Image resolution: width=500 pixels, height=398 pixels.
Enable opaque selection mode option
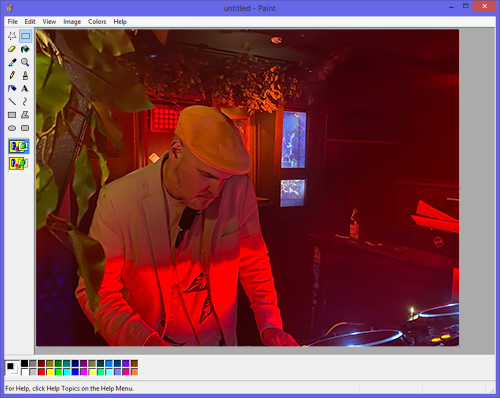pyautogui.click(x=19, y=146)
